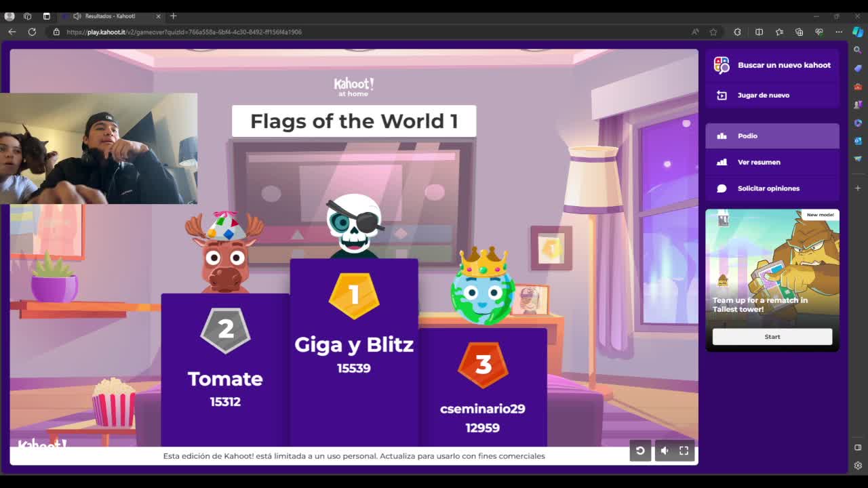Click the Flags of the World 1 title
This screenshot has width=868, height=488.
pyautogui.click(x=354, y=121)
